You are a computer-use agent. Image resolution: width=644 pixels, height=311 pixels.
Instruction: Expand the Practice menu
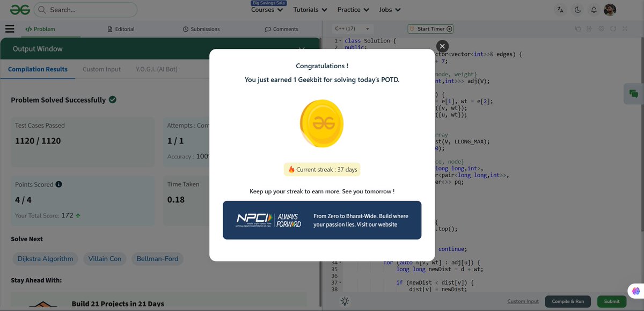coord(353,10)
